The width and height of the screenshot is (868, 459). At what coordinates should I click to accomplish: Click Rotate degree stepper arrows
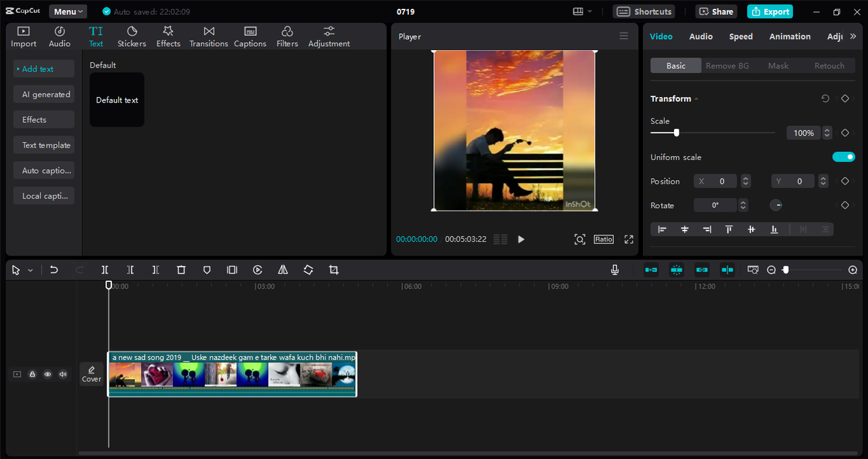click(x=743, y=205)
